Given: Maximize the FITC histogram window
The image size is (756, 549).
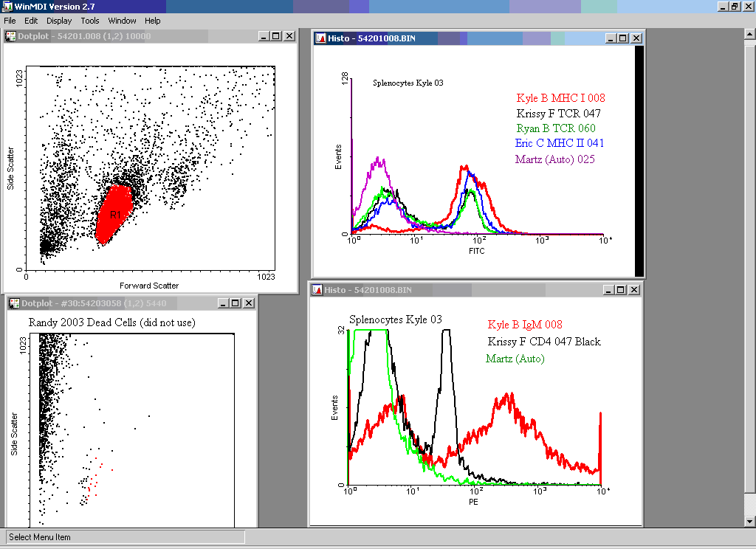Looking at the screenshot, I should (623, 38).
